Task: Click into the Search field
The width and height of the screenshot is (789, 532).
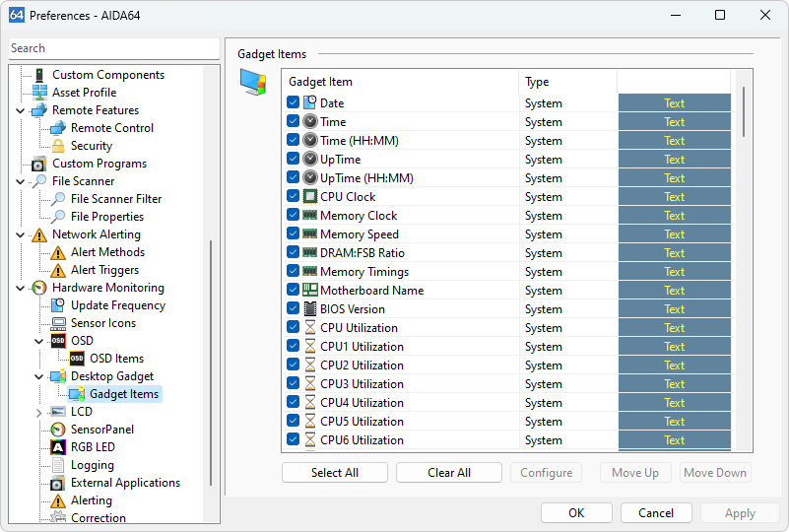Action: click(x=113, y=48)
